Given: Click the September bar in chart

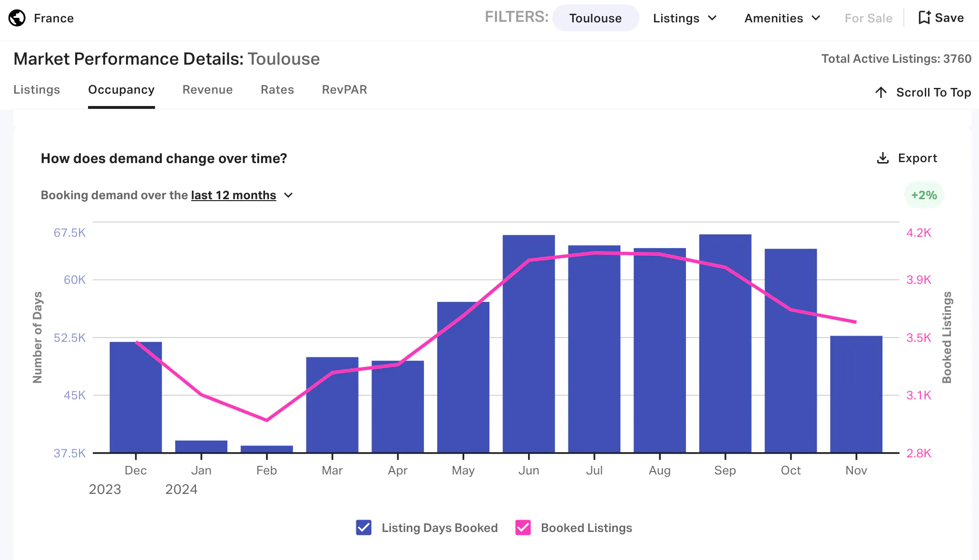Looking at the screenshot, I should (725, 343).
